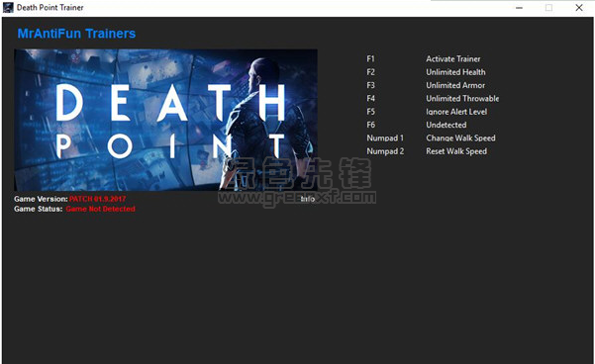The image size is (595, 364).
Task: Open the MrAntiFun Trainers link
Action: pos(76,34)
